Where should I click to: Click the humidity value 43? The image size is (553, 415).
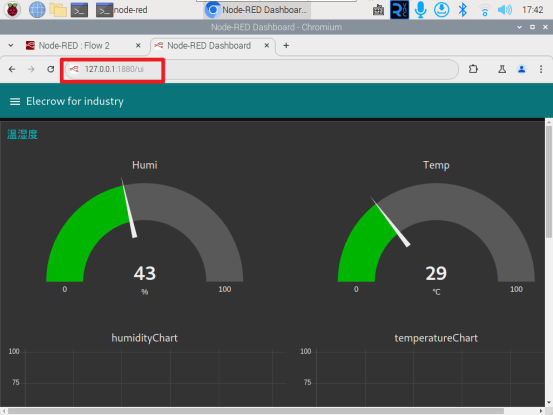point(145,273)
